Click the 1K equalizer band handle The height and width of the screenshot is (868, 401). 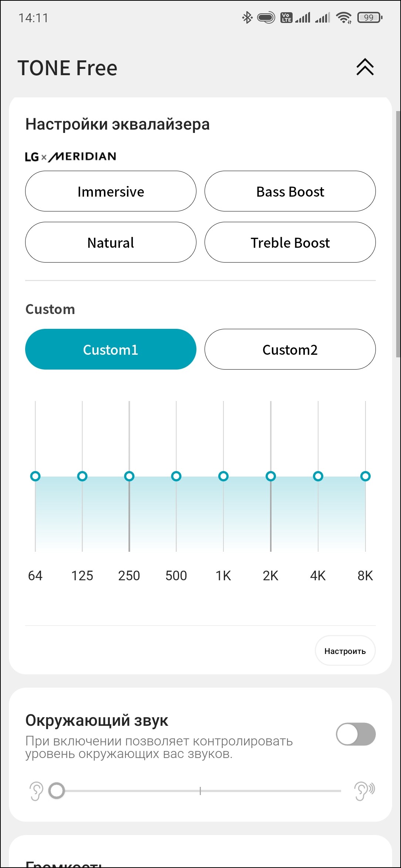[x=223, y=476]
